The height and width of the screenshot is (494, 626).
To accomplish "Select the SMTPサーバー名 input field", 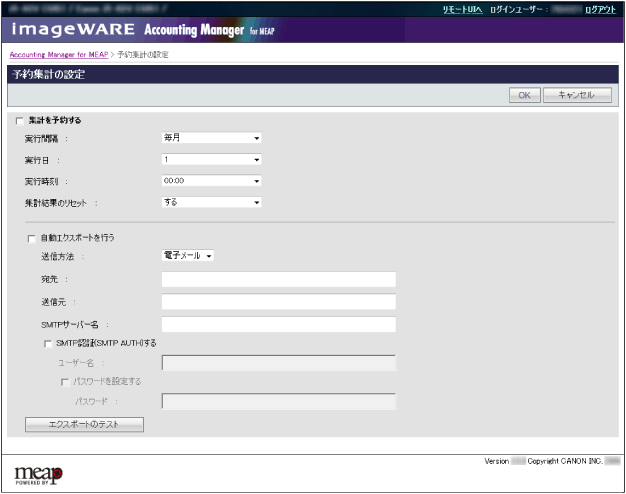I will click(278, 324).
